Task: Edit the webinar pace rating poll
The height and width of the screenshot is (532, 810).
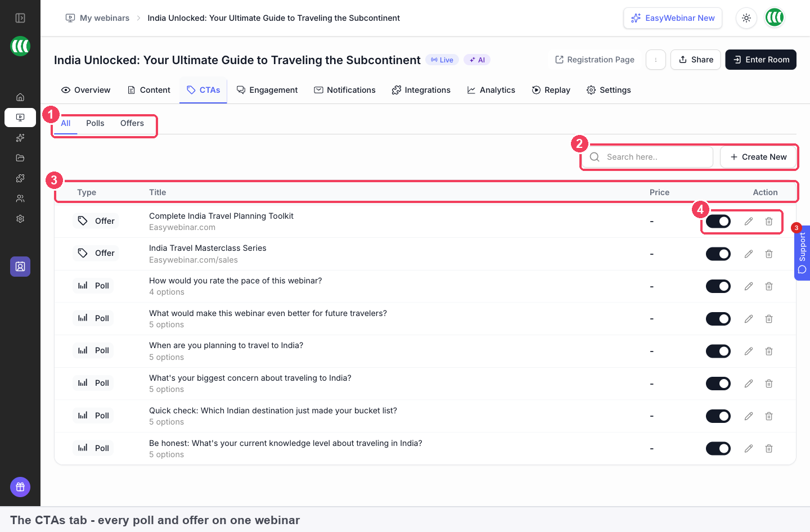Action: point(749,286)
